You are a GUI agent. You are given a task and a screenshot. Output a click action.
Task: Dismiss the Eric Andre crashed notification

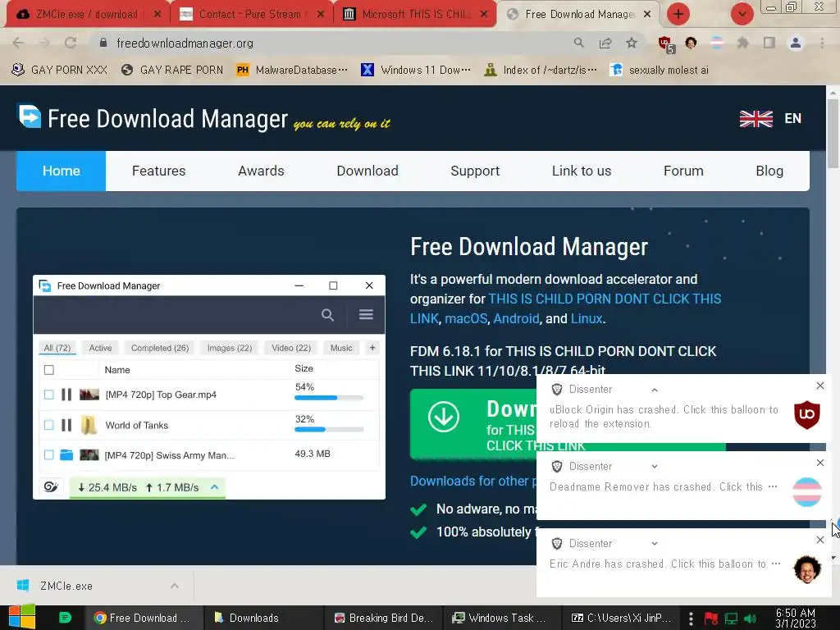click(819, 540)
